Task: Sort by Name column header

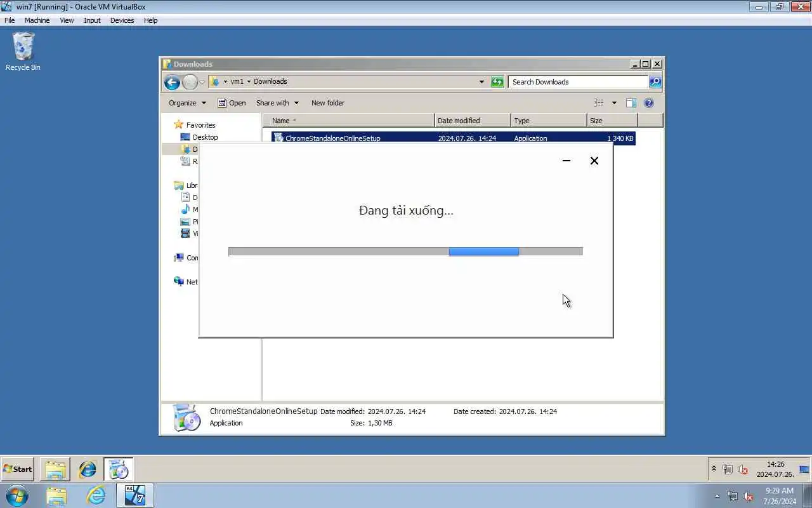Action: click(x=349, y=121)
